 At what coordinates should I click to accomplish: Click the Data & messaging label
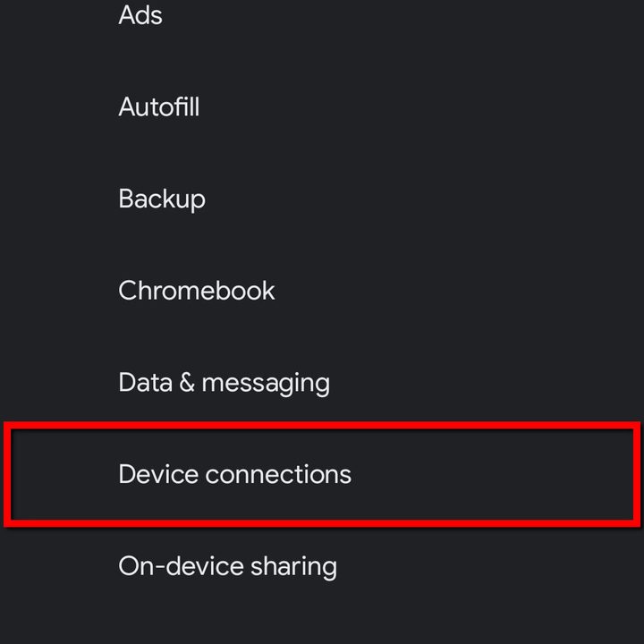point(224,383)
